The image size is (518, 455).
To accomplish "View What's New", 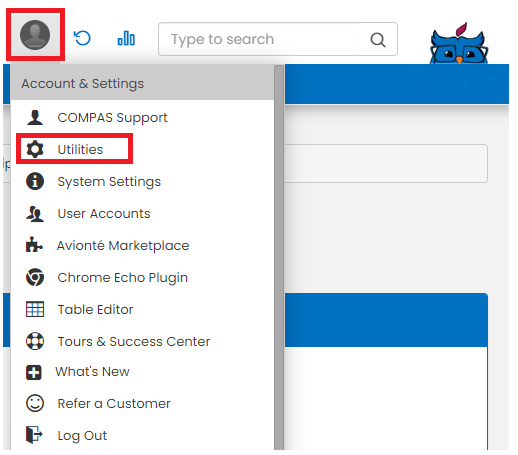I will click(93, 372).
